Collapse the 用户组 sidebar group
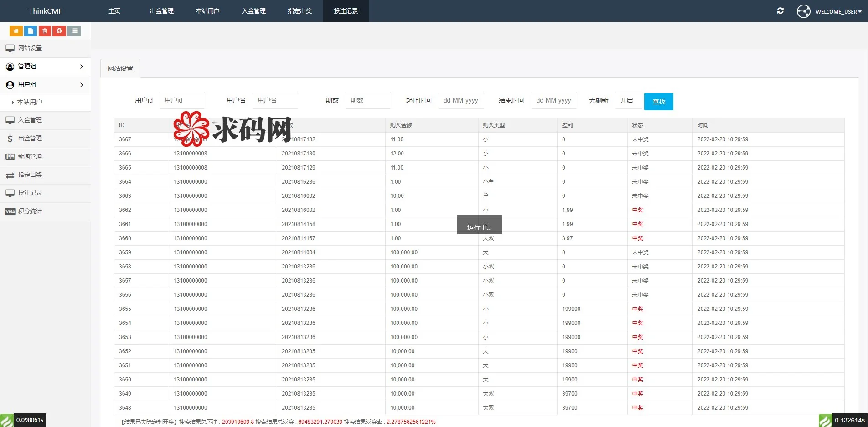The width and height of the screenshot is (868, 427). (45, 85)
